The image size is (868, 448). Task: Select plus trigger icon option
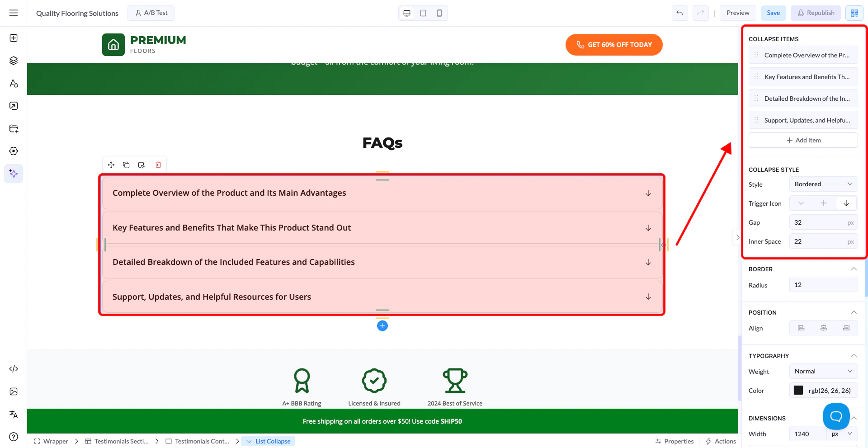pyautogui.click(x=824, y=203)
